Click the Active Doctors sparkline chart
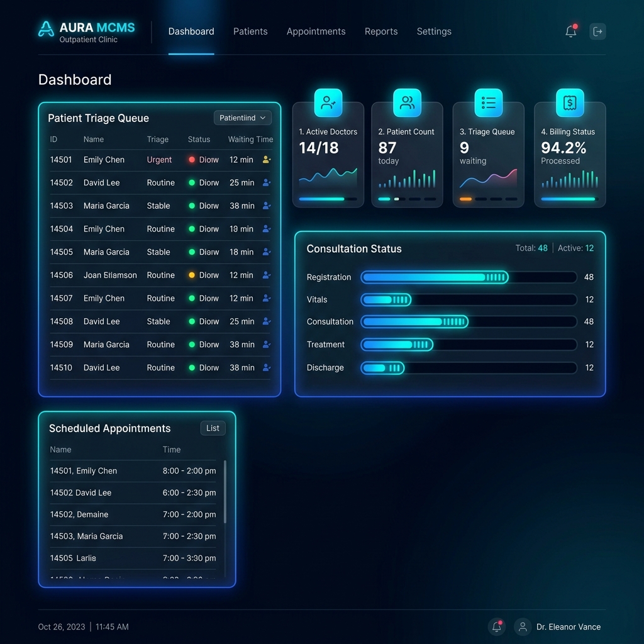644x644 pixels. coord(328,177)
